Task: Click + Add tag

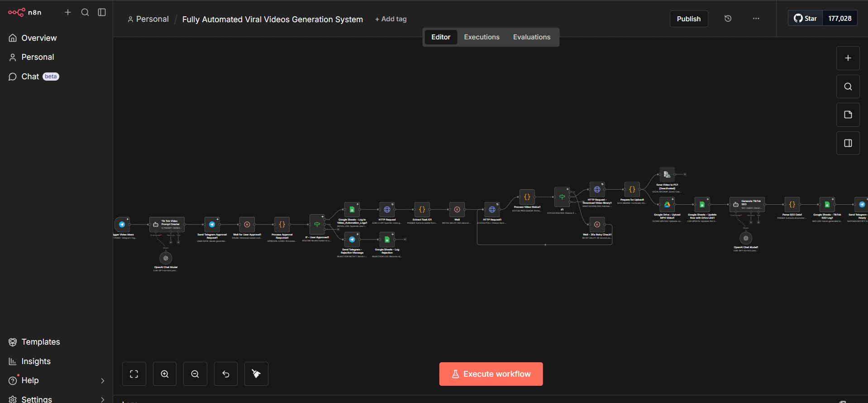Action: [391, 19]
